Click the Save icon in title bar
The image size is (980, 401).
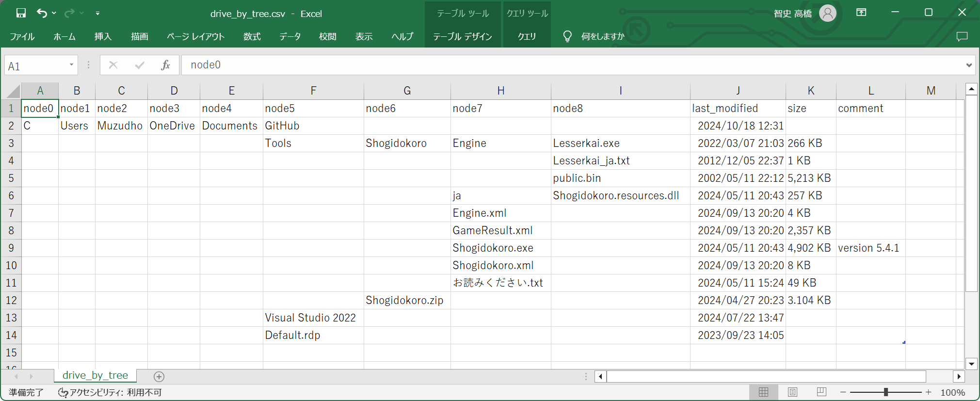[21, 13]
